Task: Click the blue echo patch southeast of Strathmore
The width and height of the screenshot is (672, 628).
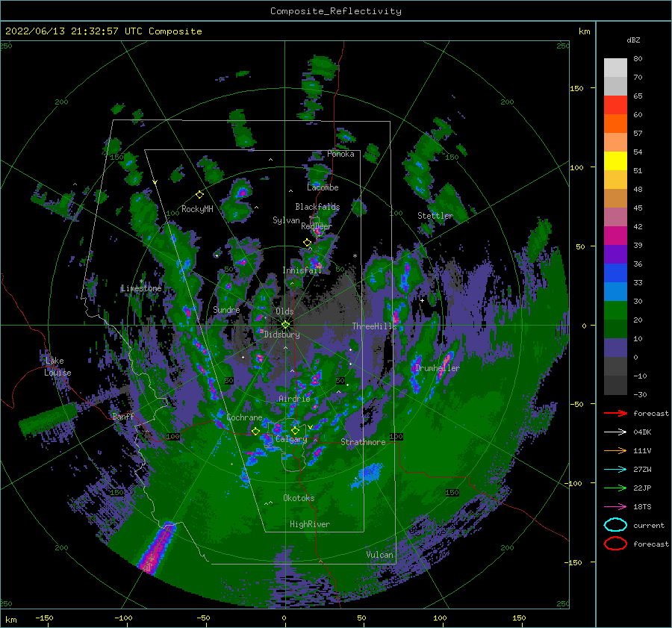Action: pyautogui.click(x=367, y=474)
